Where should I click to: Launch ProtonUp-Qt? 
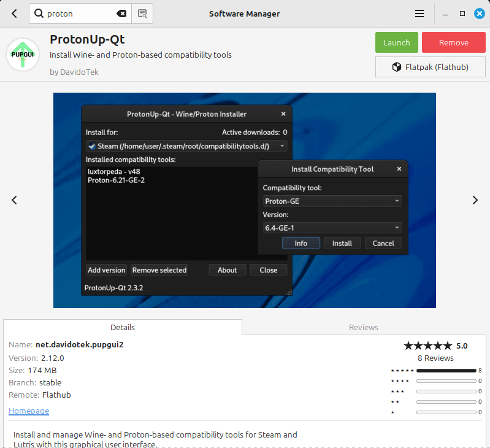tap(397, 42)
